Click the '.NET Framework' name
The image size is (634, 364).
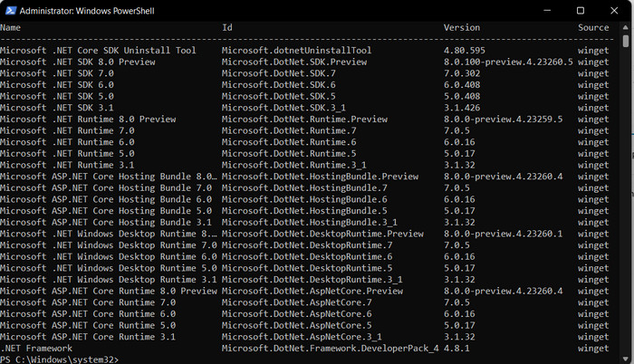click(x=36, y=349)
